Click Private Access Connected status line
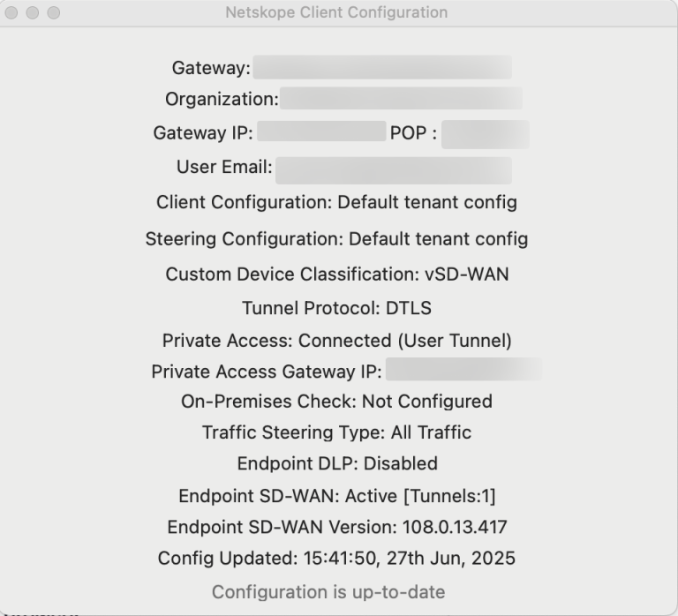This screenshot has width=678, height=616. coord(336,340)
